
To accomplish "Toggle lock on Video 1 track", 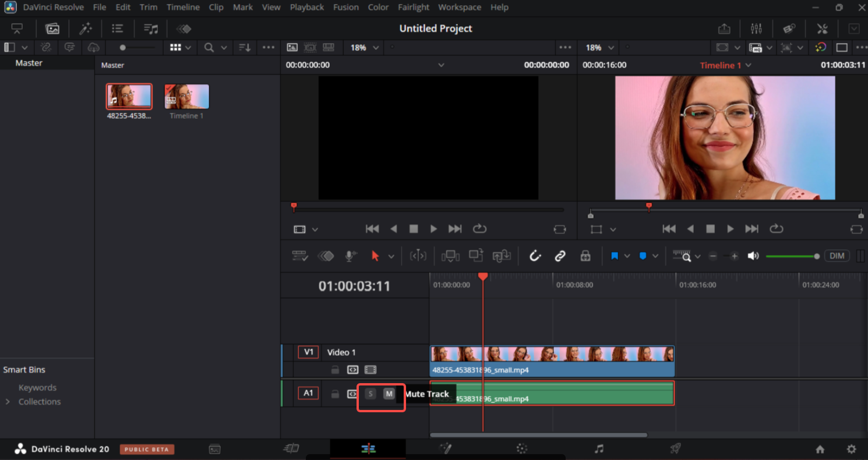I will click(x=335, y=369).
